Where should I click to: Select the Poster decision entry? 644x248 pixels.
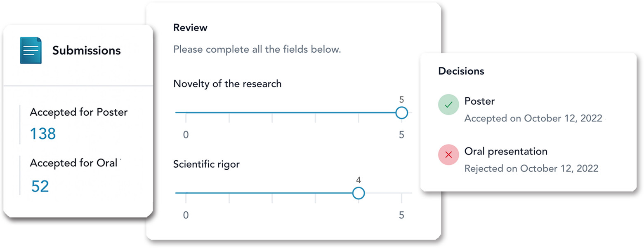tap(479, 101)
